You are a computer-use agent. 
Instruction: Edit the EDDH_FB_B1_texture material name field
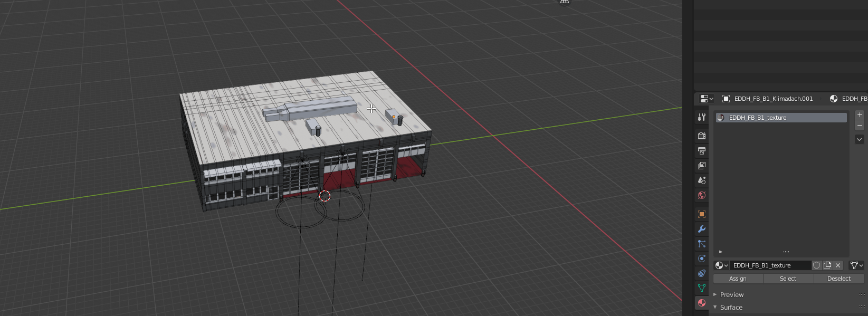coord(770,265)
